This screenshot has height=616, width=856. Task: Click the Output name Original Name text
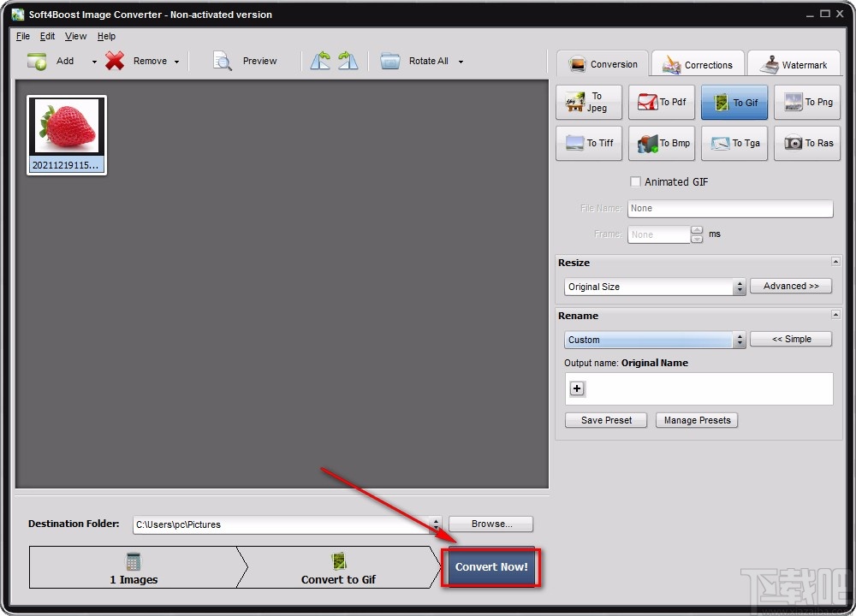[627, 363]
